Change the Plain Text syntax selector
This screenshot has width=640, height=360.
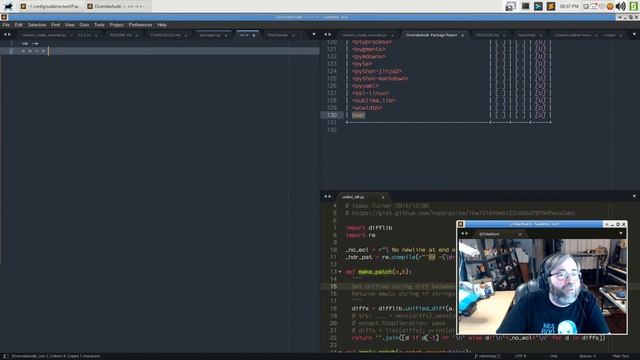click(x=621, y=356)
